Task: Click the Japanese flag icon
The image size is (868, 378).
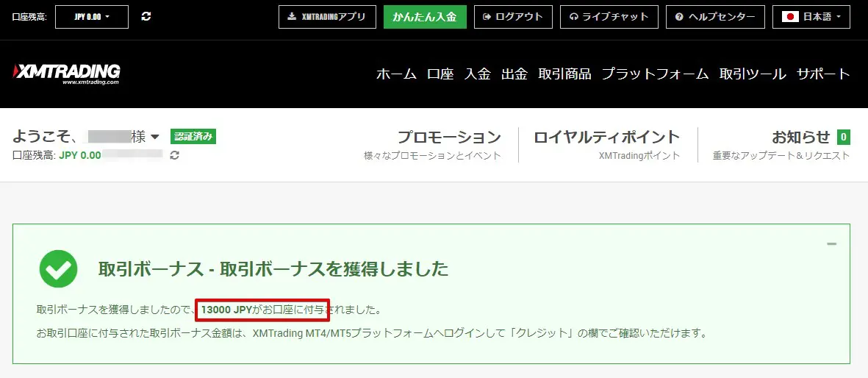Action: tap(790, 16)
